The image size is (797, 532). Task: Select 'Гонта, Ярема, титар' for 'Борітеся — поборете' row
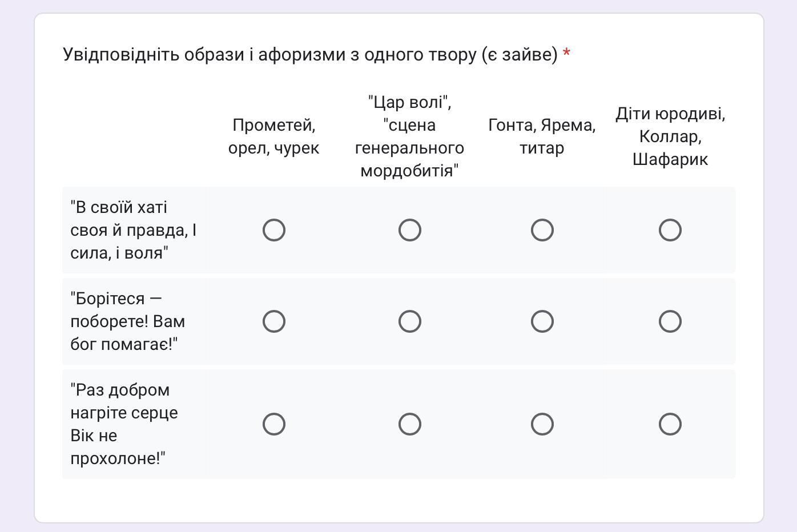542,321
